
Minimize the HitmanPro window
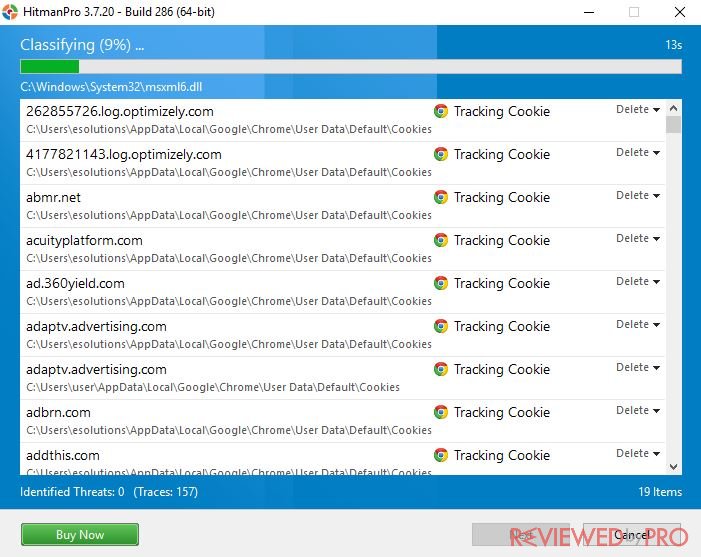pyautogui.click(x=589, y=12)
